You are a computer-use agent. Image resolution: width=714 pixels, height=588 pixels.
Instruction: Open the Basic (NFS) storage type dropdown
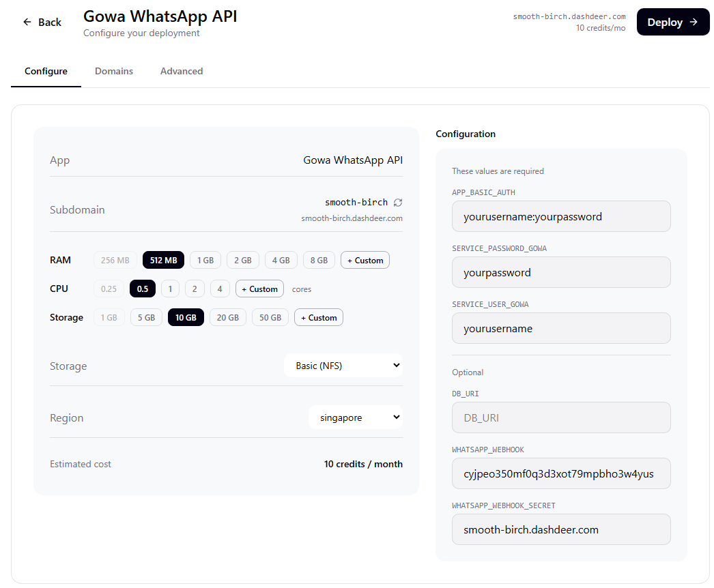[343, 366]
